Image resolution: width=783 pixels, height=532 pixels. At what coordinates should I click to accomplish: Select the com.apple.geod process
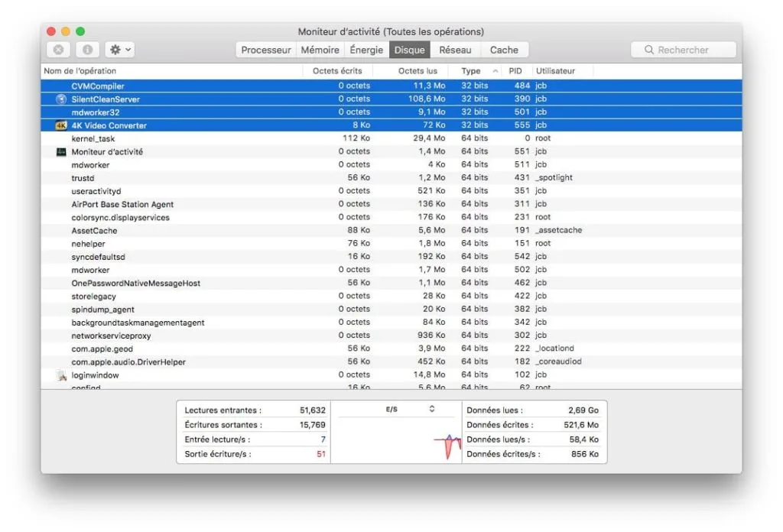tap(391, 349)
